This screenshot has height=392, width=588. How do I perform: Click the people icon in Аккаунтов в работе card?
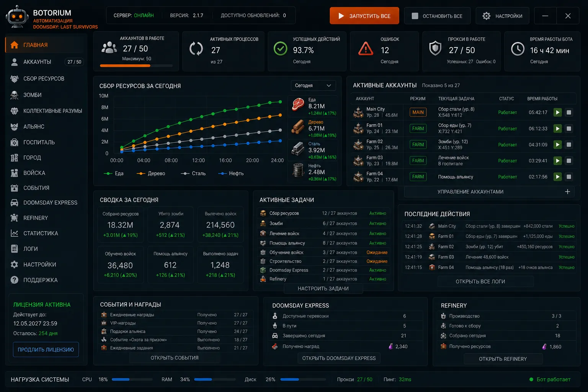[x=109, y=47]
